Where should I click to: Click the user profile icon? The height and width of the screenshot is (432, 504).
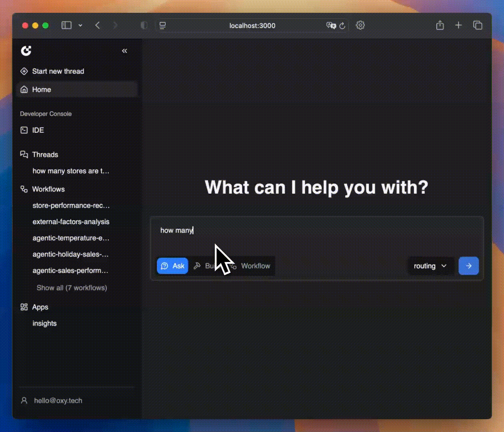point(24,400)
